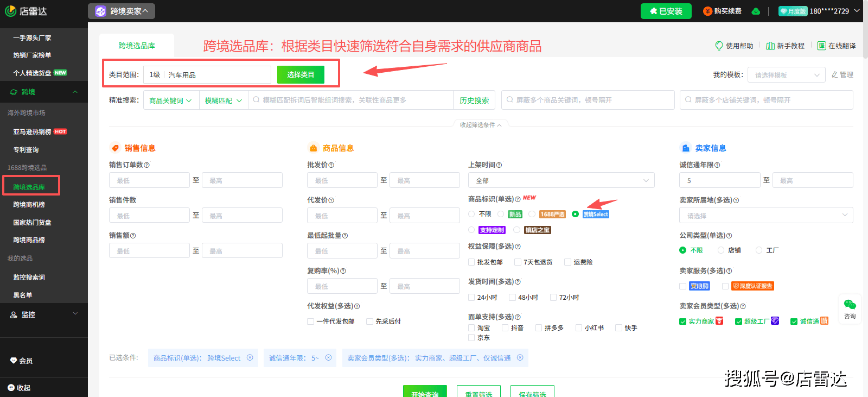The height and width of the screenshot is (397, 868).
Task: Click the WeChat 咨询 icon
Action: [x=850, y=304]
